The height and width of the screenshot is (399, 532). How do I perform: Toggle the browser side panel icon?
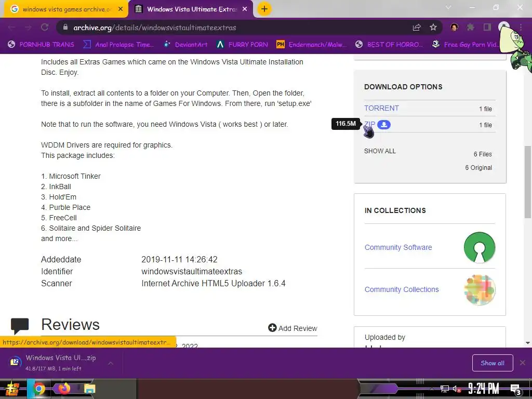[487, 27]
